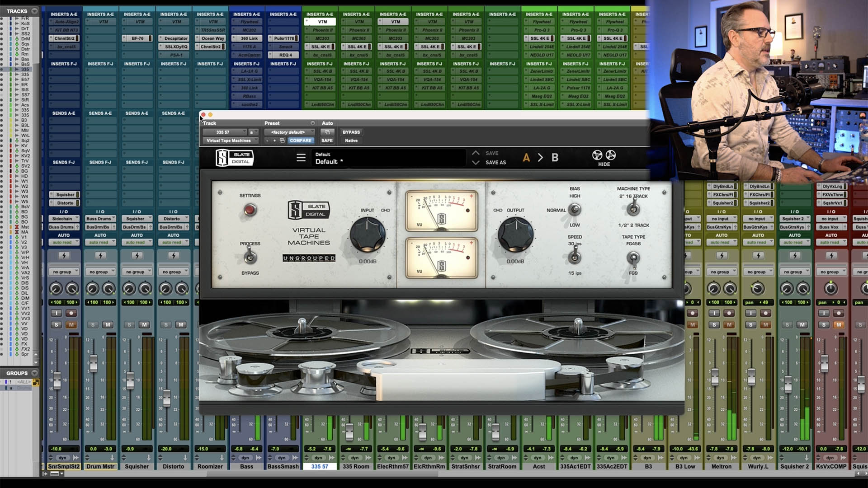Image resolution: width=868 pixels, height=488 pixels.
Task: Click the lightning bolt on the Drum Mstr track
Action: click(x=100, y=256)
